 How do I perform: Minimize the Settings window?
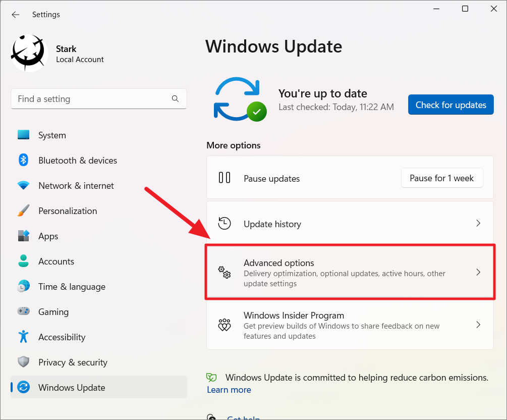tap(436, 9)
